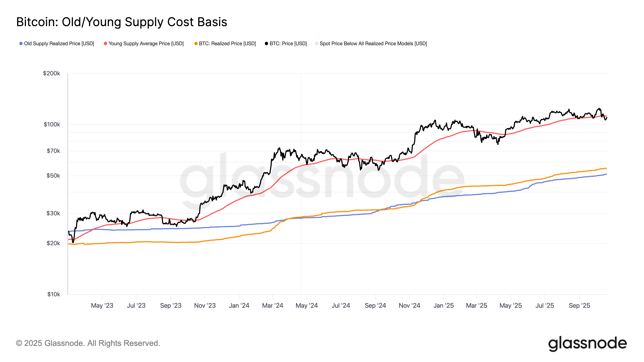
Task: Select the $100k label on the y-axis
Action: pos(52,124)
